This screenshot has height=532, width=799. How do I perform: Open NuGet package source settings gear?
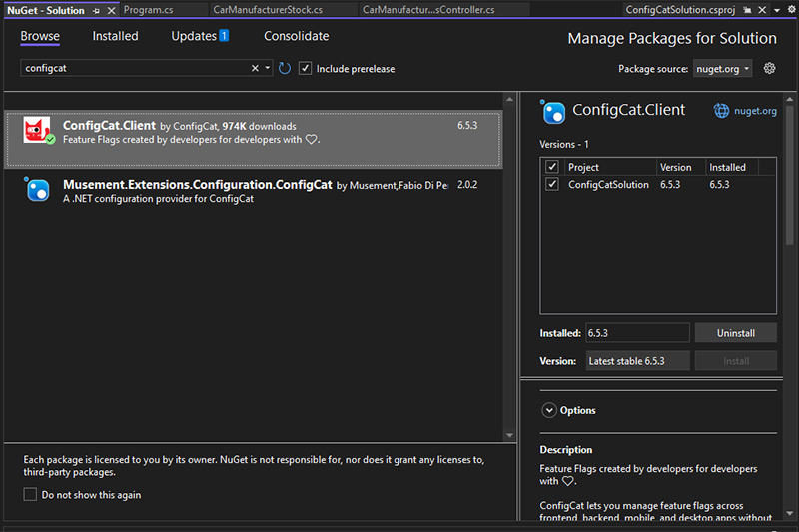(769, 68)
